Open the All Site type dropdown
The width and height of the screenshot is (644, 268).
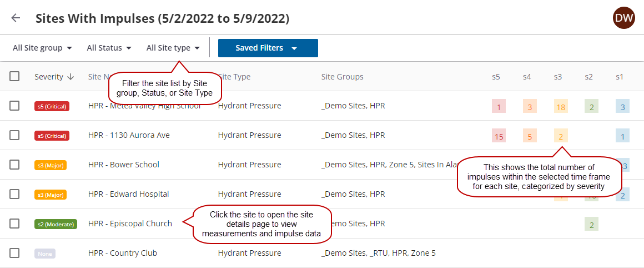click(x=173, y=48)
